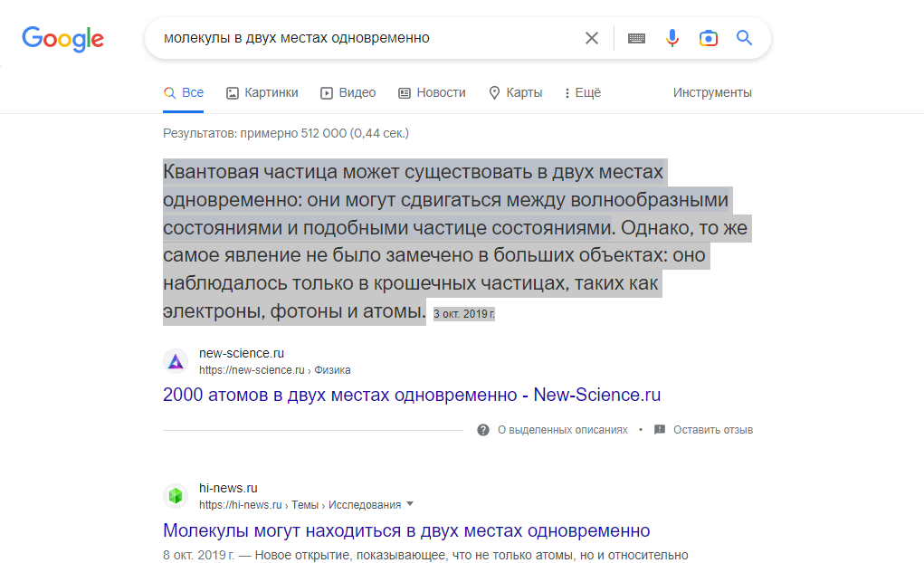The height and width of the screenshot is (563, 924).
Task: Click Оставить отзыв
Action: (x=713, y=430)
